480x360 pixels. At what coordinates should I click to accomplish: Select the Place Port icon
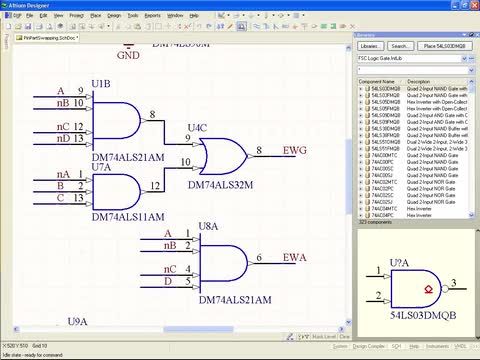[x=342, y=26]
